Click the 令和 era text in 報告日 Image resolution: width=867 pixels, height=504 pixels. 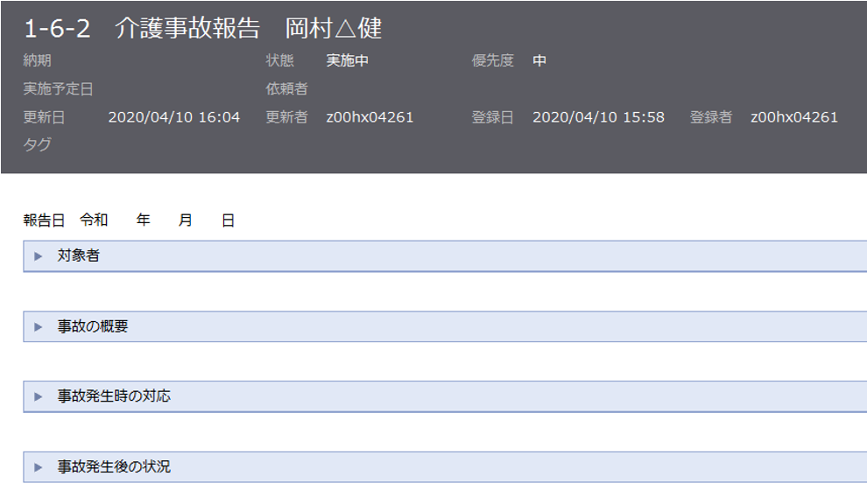pyautogui.click(x=94, y=220)
